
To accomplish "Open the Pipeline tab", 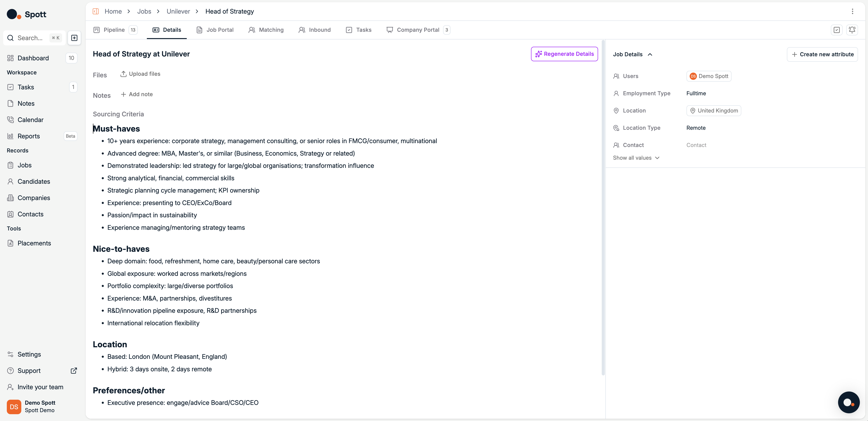I will (115, 30).
